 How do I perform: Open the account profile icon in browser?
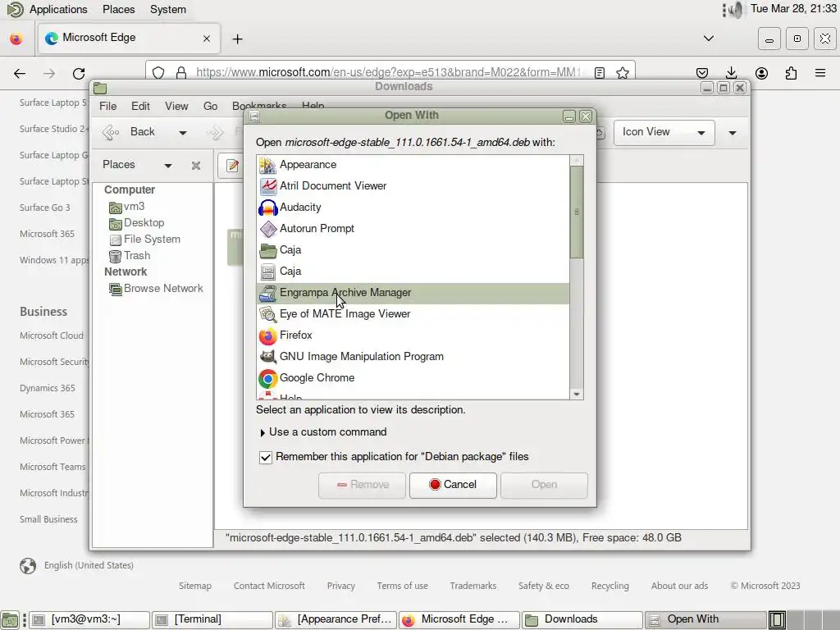click(x=761, y=73)
